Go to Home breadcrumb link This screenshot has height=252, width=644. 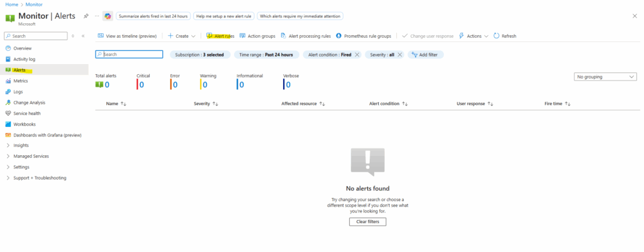11,4
